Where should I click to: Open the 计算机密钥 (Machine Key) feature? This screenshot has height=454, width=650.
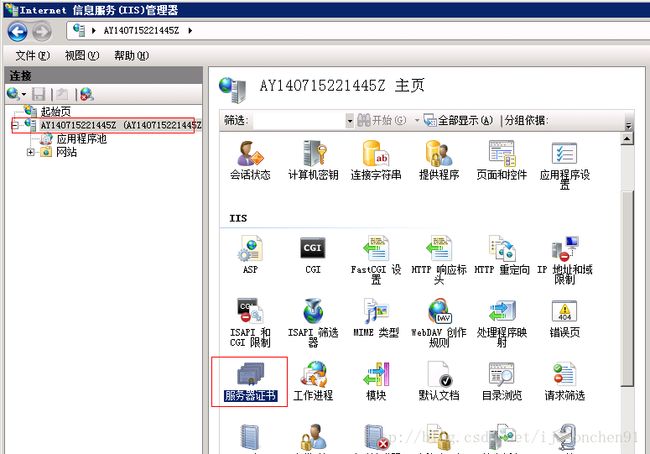point(313,160)
